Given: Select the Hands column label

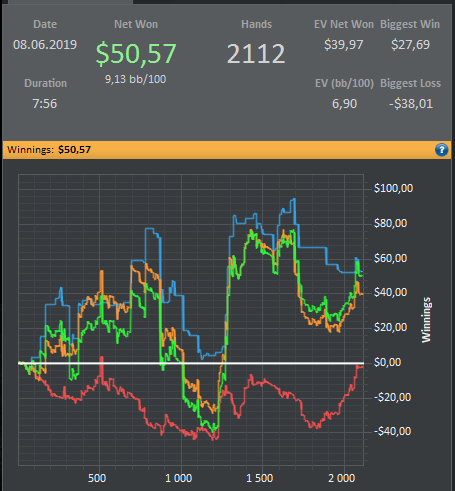Looking at the screenshot, I should tap(256, 24).
